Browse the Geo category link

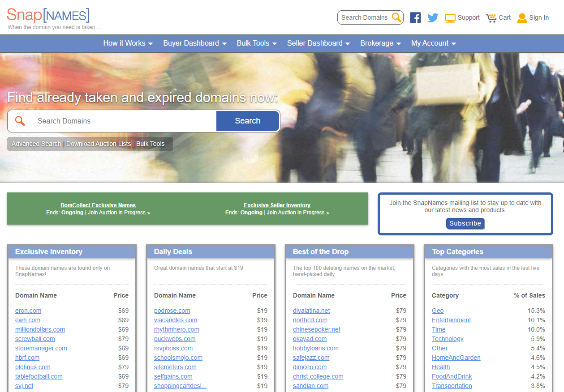coord(437,311)
